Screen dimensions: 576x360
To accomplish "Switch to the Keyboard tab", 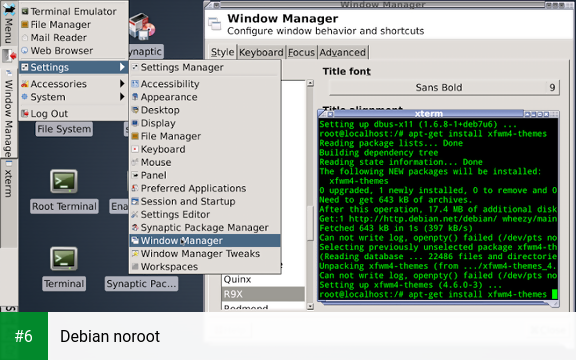I will tap(261, 53).
